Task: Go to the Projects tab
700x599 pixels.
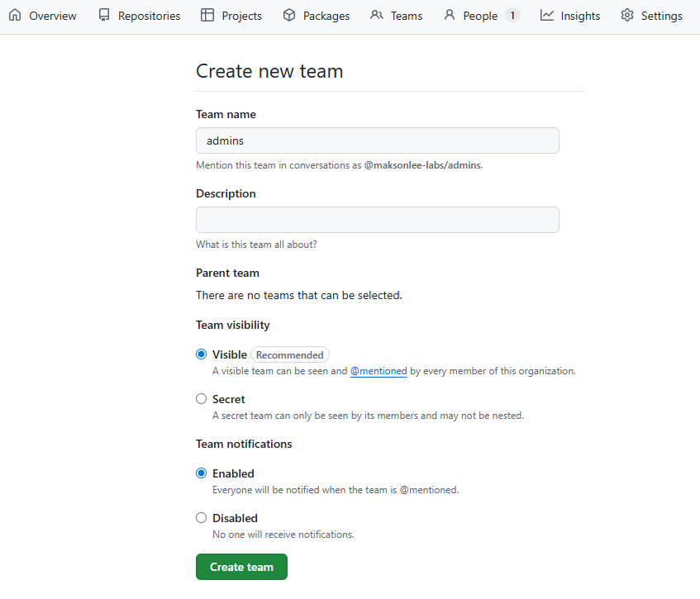Action: click(241, 16)
